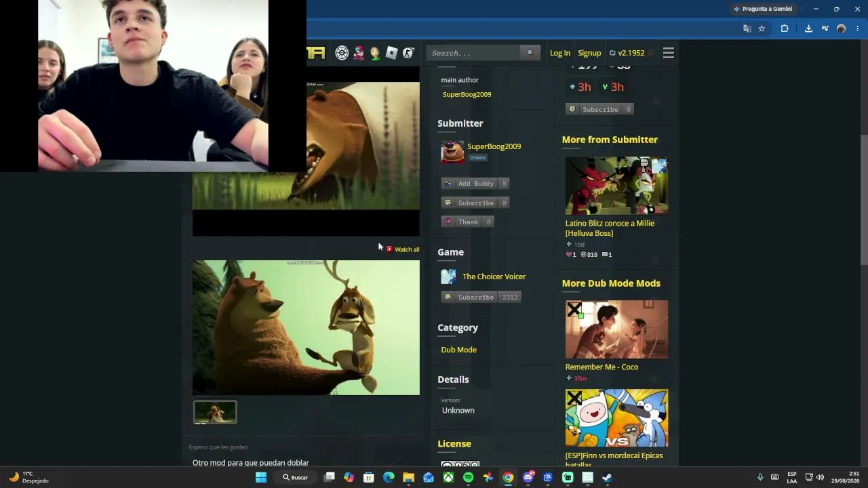Open Chrome profile avatar

tap(842, 28)
